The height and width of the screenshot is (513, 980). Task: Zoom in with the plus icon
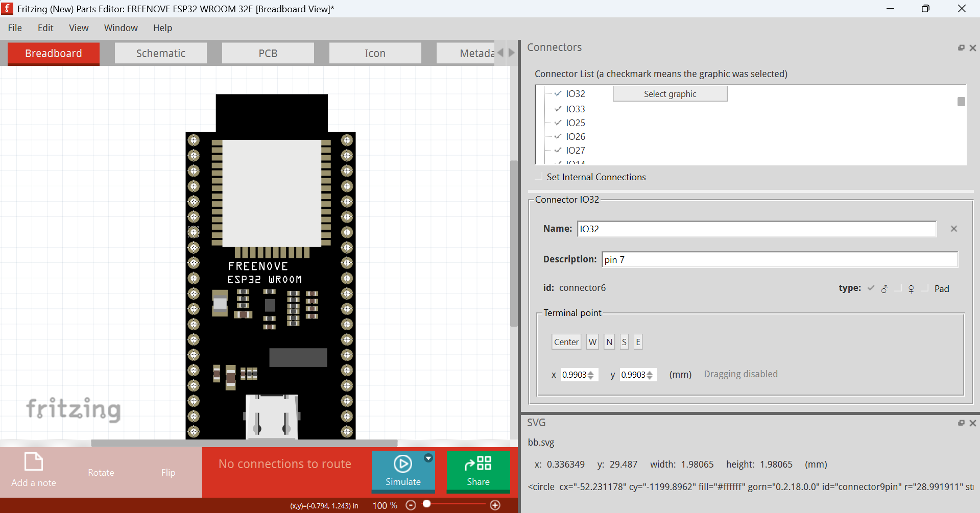[x=495, y=505]
